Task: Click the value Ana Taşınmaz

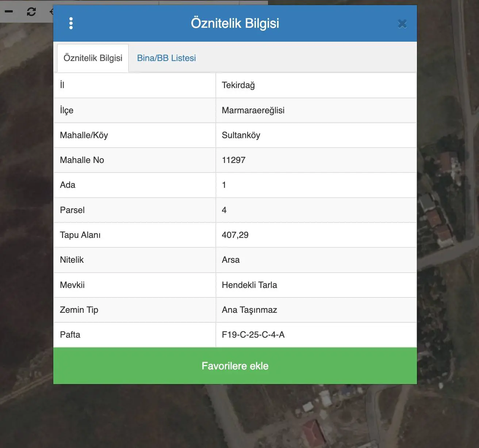Action: point(249,310)
